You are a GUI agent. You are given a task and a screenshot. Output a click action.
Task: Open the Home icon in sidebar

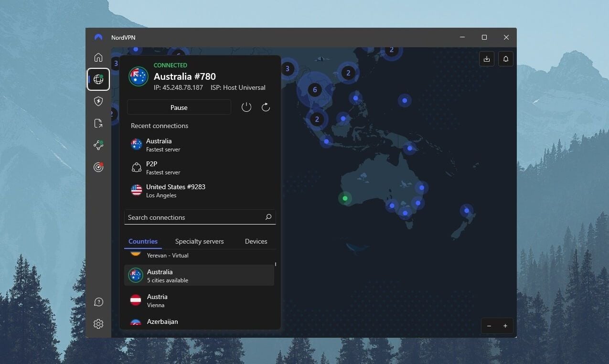click(x=98, y=57)
